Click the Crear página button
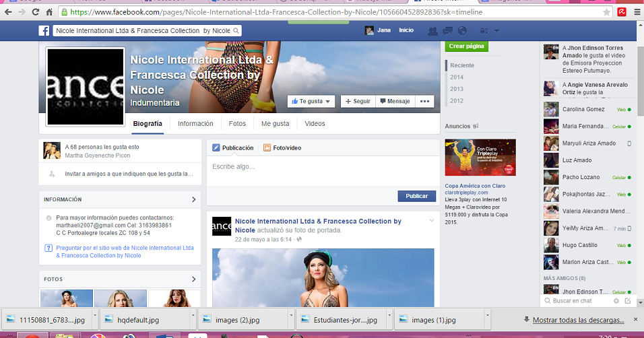The height and width of the screenshot is (338, 644). (x=465, y=46)
